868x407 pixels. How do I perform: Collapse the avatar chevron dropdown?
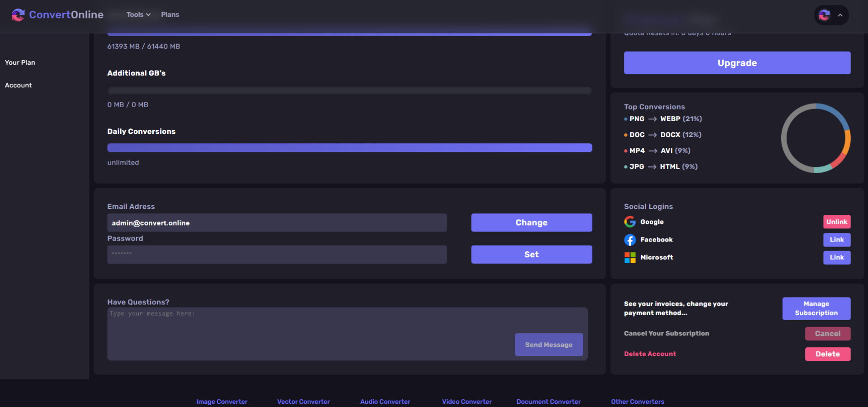(840, 14)
